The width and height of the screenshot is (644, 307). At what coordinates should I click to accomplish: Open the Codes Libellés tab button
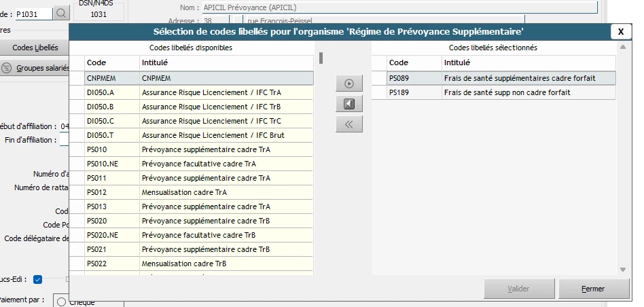tap(35, 48)
